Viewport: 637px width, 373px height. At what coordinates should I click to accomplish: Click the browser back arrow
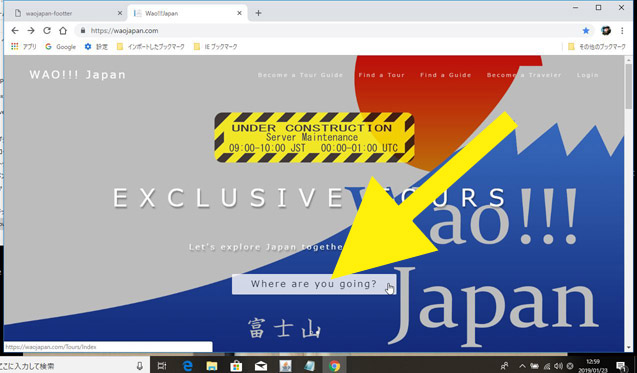[x=15, y=30]
